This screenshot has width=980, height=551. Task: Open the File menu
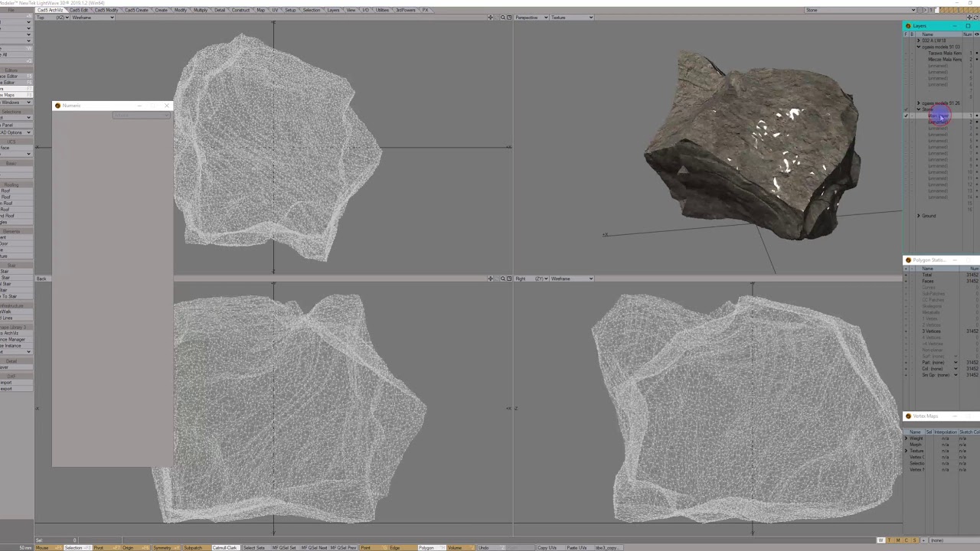(11, 10)
